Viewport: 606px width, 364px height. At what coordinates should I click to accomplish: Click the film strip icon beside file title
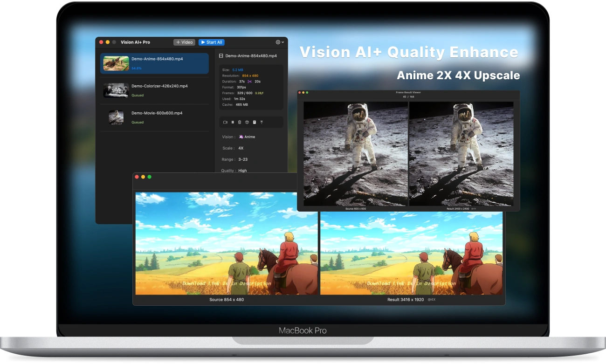(x=221, y=56)
